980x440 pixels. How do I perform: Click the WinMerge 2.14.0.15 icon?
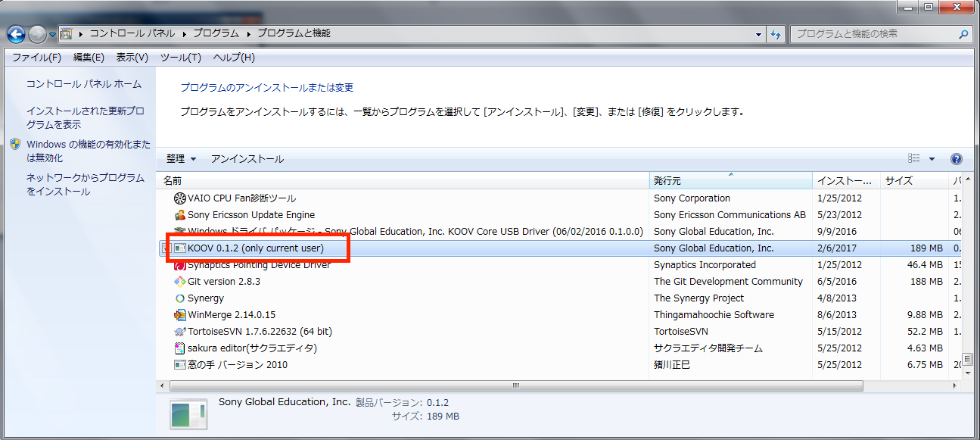[180, 315]
